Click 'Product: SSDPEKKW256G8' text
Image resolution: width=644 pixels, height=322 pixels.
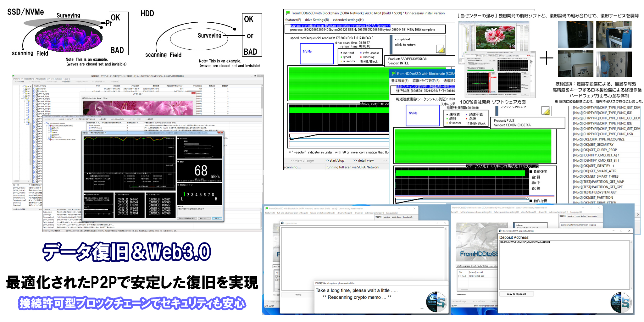(407, 59)
